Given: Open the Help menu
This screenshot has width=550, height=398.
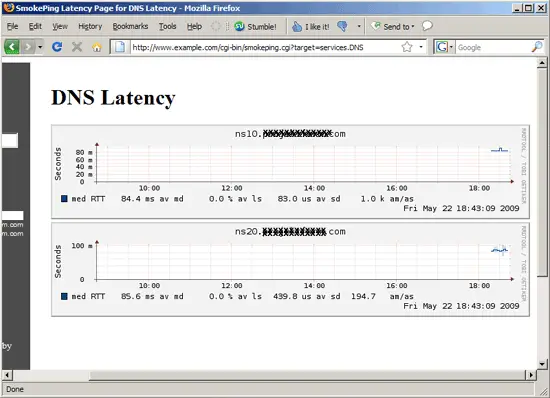Looking at the screenshot, I should click(194, 26).
